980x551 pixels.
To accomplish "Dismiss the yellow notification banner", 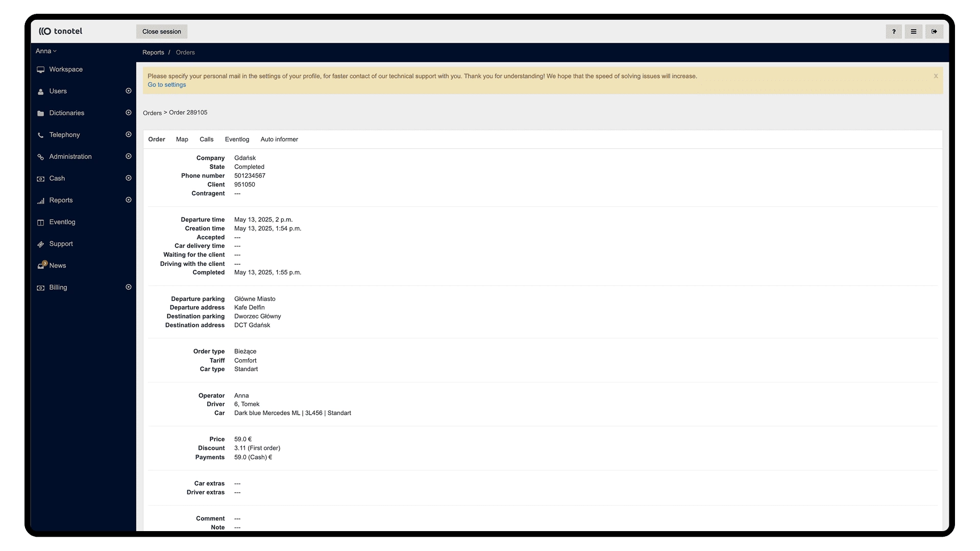I will click(x=936, y=76).
